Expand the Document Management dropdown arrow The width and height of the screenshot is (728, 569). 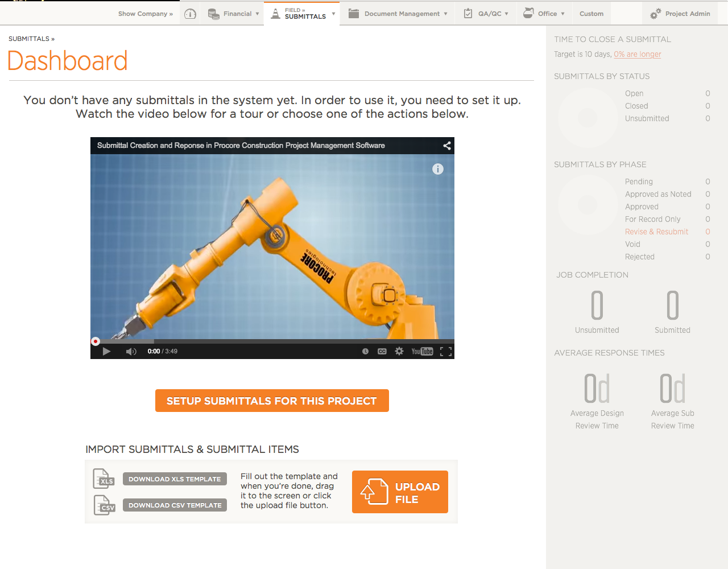point(445,14)
